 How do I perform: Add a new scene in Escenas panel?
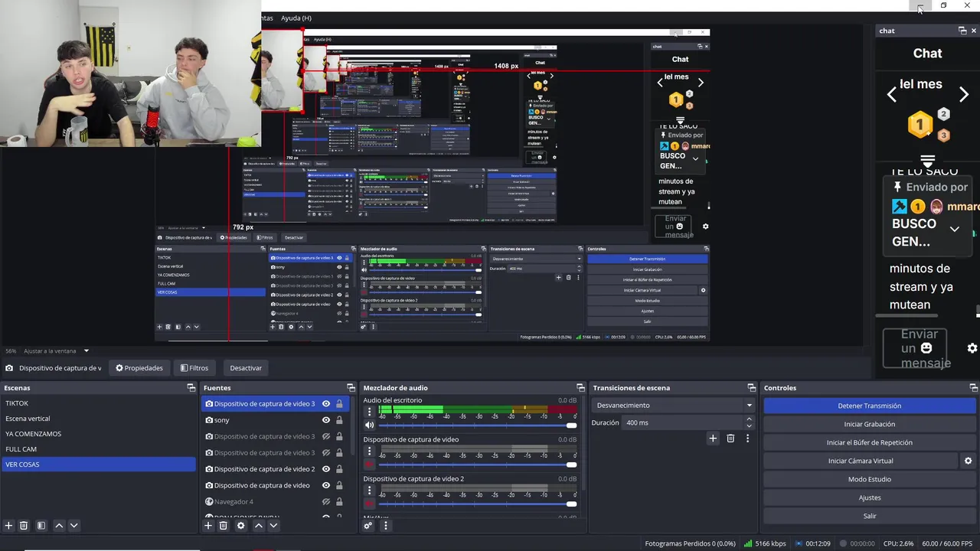pyautogui.click(x=8, y=526)
